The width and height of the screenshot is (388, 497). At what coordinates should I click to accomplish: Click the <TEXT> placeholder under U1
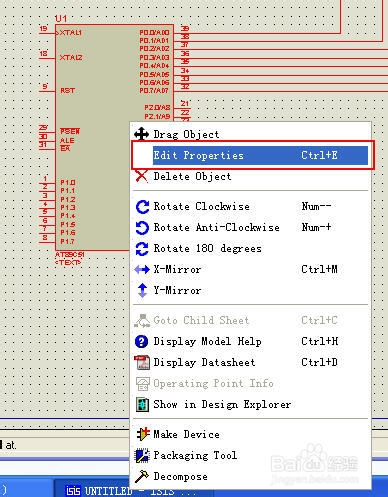point(68,263)
